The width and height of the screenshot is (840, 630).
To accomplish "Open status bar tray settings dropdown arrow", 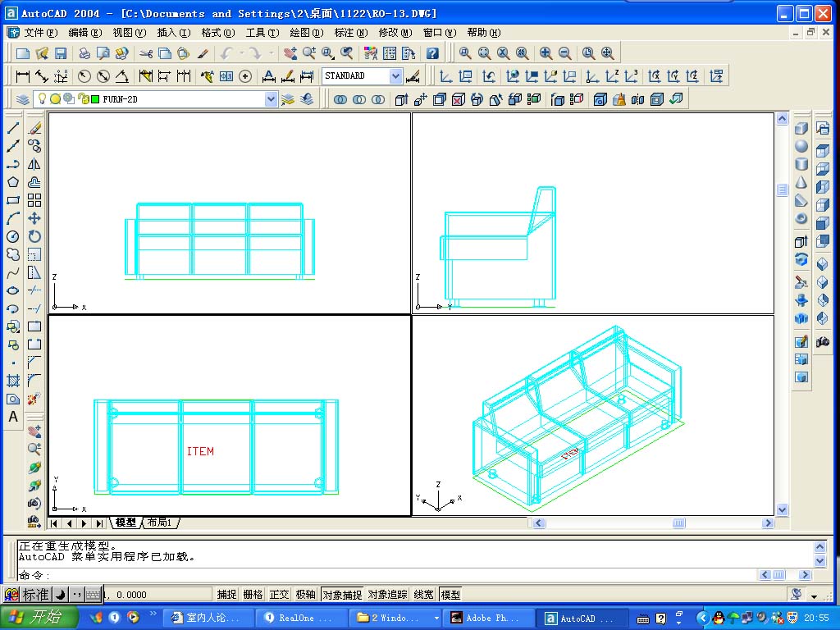I will click(x=815, y=596).
